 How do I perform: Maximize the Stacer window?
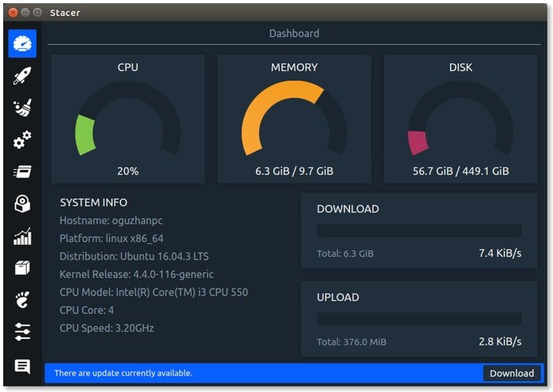[x=37, y=13]
